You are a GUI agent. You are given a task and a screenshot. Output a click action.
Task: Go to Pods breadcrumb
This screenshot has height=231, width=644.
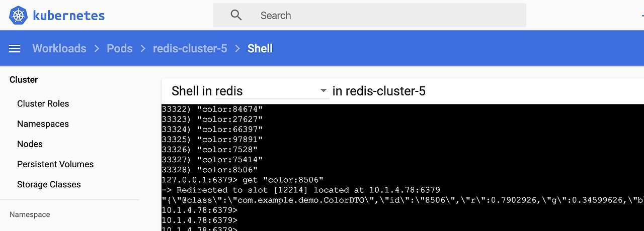point(120,49)
